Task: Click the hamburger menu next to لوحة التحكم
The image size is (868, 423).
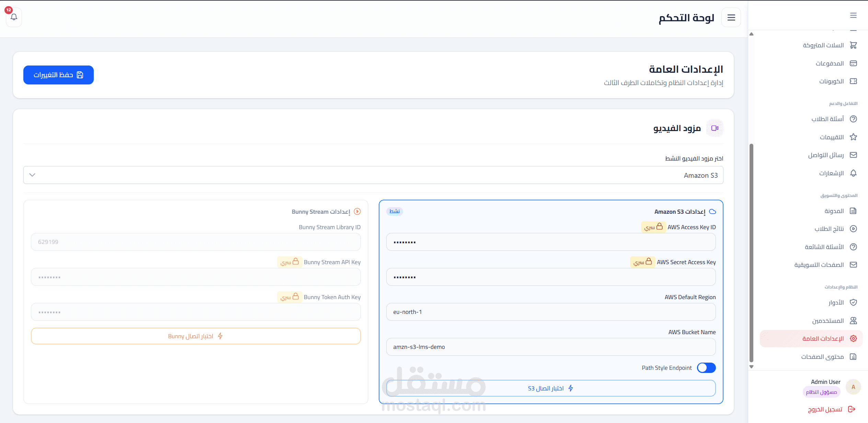Action: [731, 17]
